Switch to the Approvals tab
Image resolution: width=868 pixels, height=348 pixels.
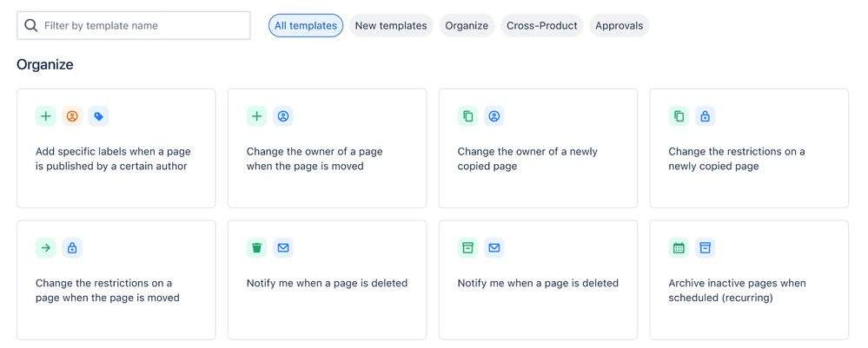click(x=620, y=25)
